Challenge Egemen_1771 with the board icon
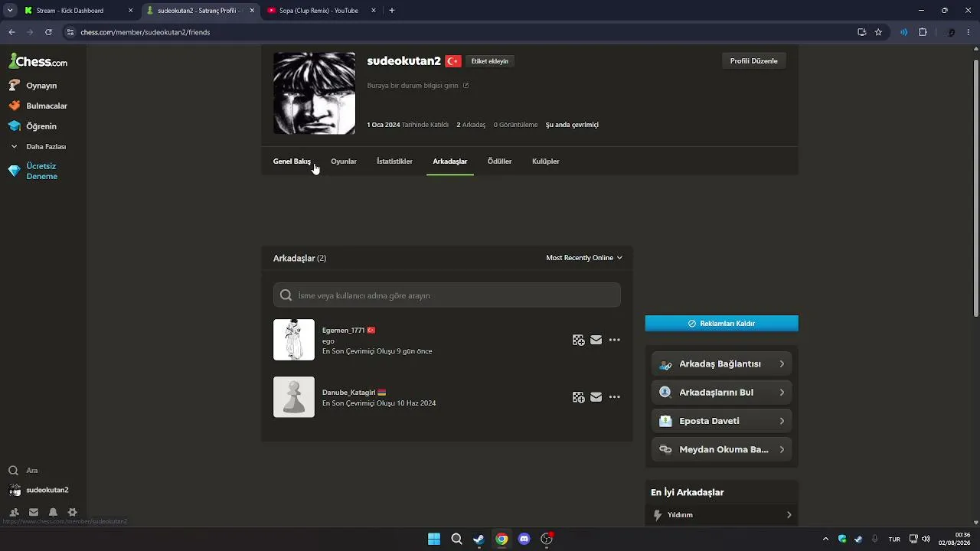The width and height of the screenshot is (980, 551). 579,341
